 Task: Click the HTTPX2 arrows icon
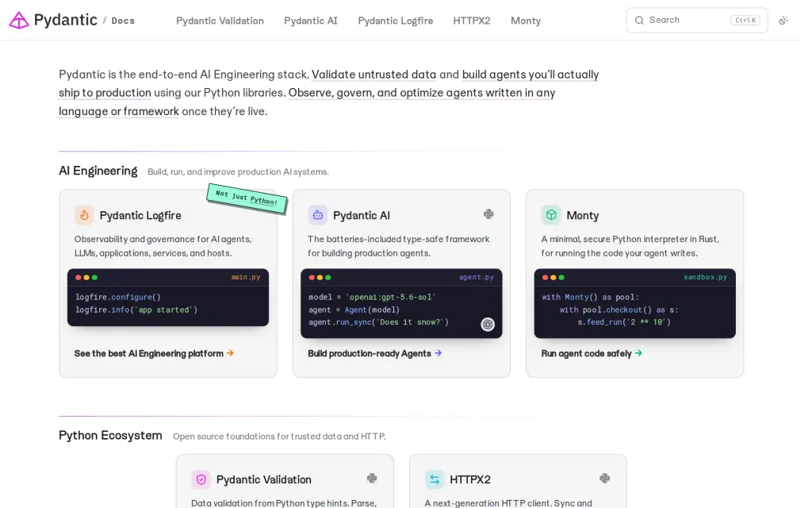pyautogui.click(x=435, y=479)
